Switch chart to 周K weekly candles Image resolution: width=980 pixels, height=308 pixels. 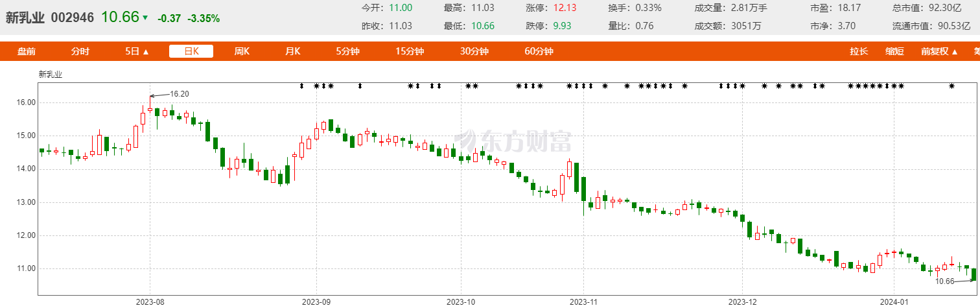[x=242, y=52]
